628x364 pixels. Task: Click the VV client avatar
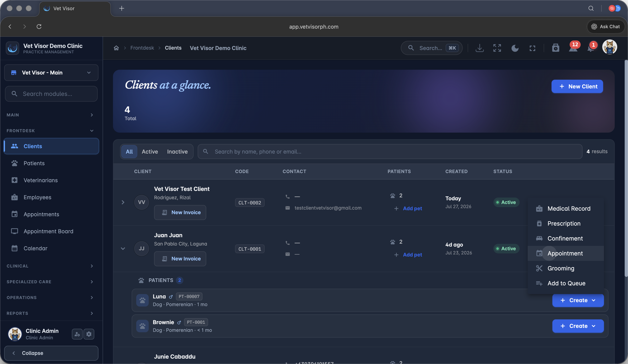(142, 202)
